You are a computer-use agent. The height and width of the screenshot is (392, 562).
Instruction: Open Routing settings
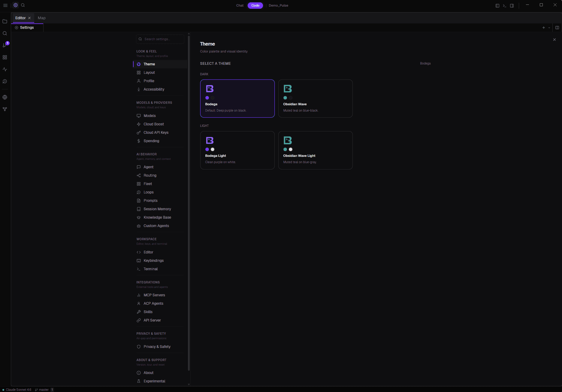(160, 175)
